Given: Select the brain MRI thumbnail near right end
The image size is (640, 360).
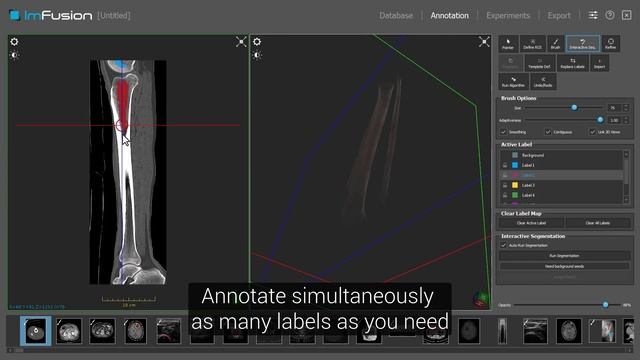Looking at the screenshot, I should [x=569, y=331].
